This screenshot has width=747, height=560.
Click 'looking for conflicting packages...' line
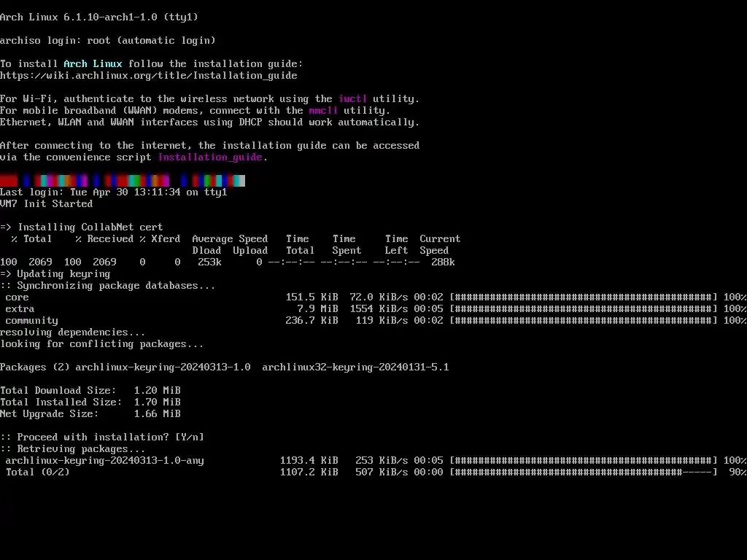102,344
